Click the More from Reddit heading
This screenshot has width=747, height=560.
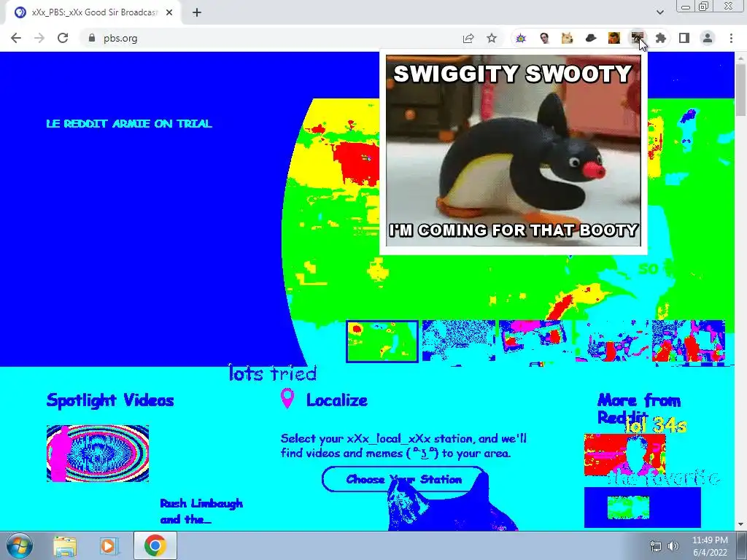[x=639, y=408]
